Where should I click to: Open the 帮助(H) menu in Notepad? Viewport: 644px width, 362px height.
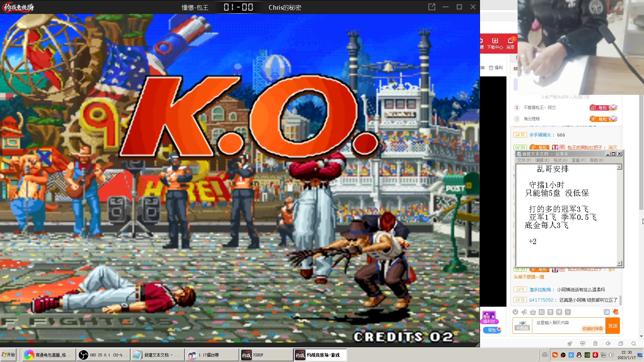click(597, 161)
